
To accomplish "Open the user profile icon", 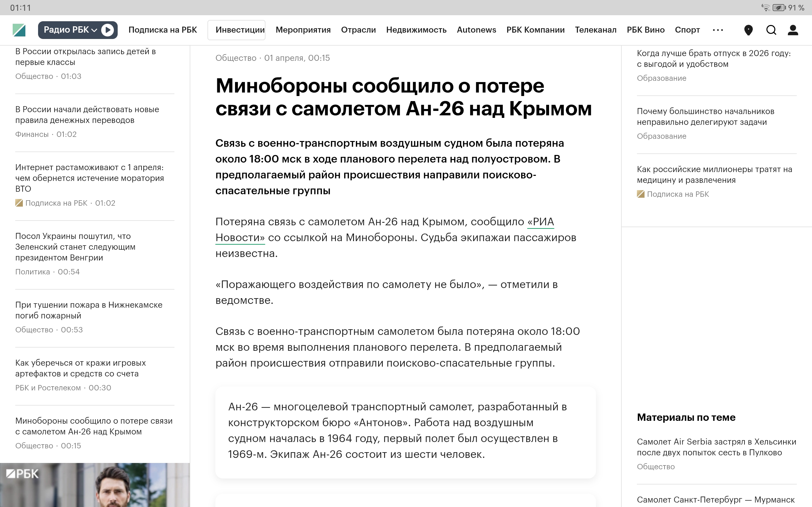I will click(x=793, y=30).
